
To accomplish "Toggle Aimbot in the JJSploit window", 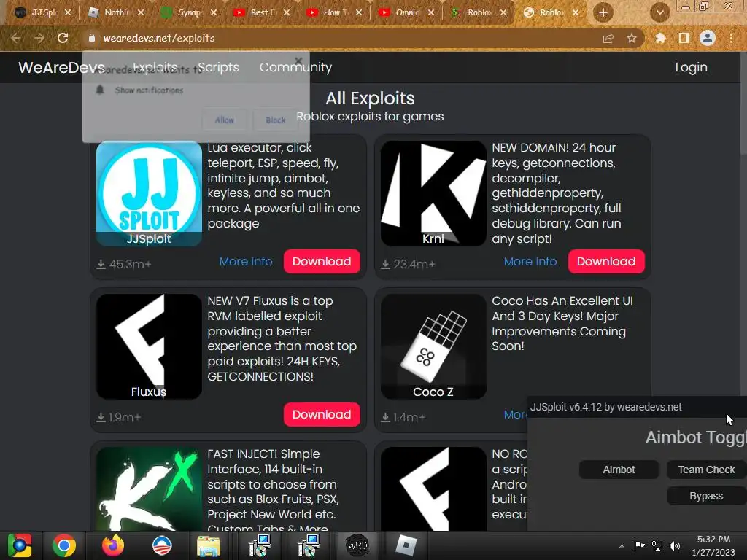I will [619, 470].
